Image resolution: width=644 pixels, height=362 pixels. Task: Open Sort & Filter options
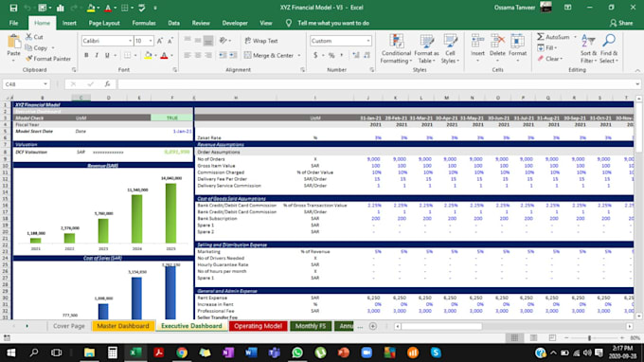pos(588,49)
